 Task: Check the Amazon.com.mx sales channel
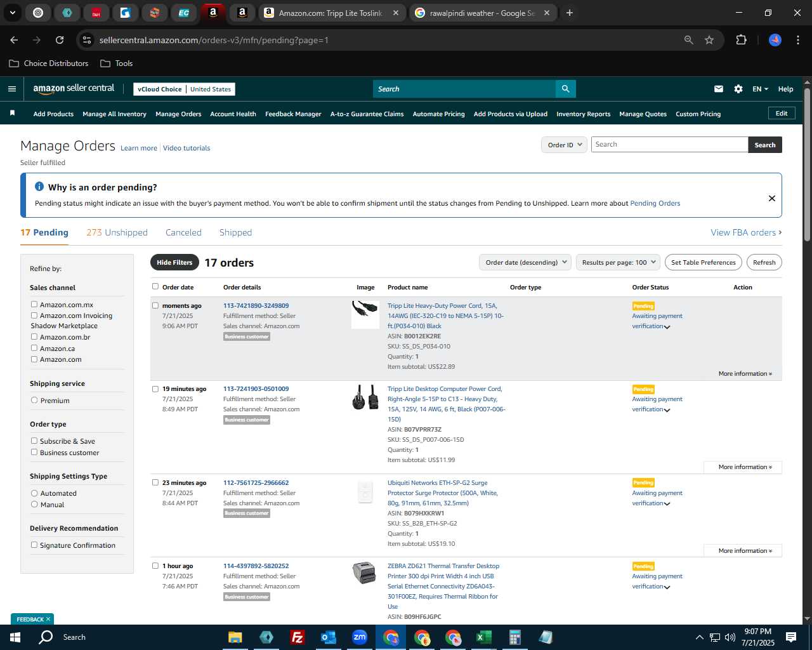(34, 304)
